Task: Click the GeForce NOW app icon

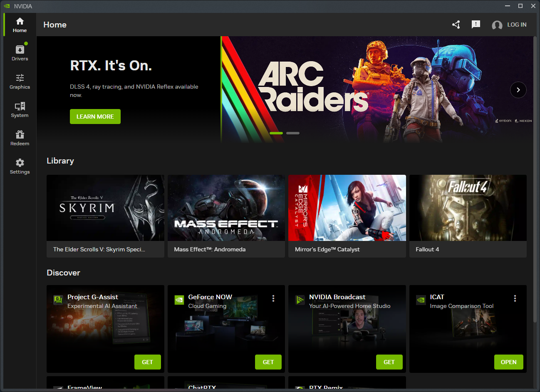Action: [179, 300]
